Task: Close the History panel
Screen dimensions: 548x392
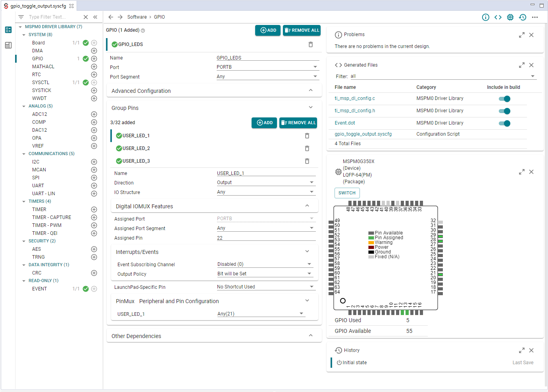Action: pos(531,350)
